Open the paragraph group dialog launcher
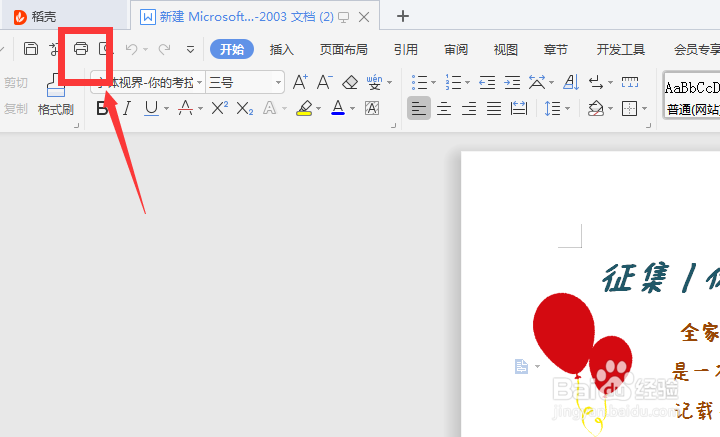 (648, 125)
